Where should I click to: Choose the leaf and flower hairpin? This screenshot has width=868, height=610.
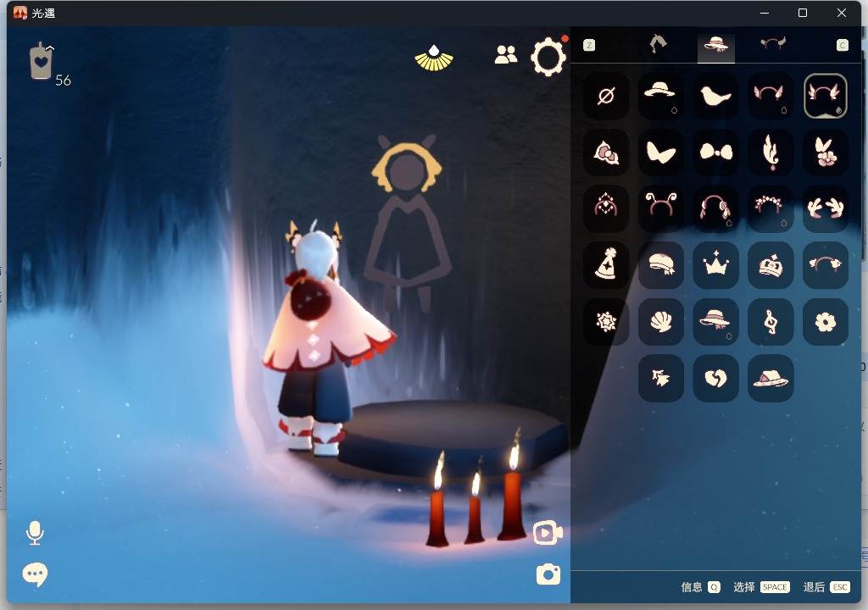pos(825,152)
